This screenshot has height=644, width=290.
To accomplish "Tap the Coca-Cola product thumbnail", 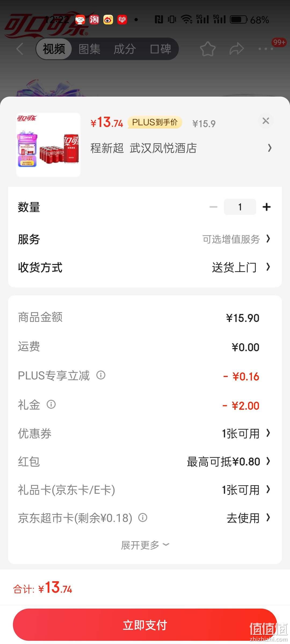I will [48, 145].
